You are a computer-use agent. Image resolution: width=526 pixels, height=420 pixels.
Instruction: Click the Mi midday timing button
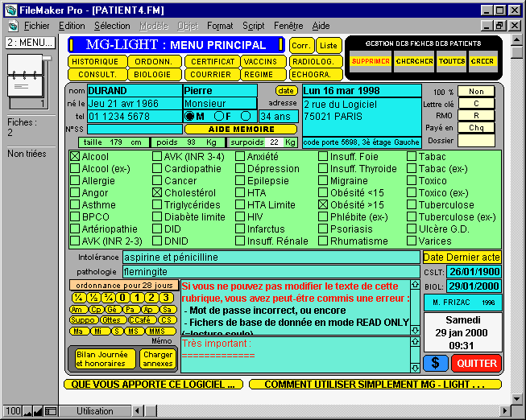click(x=100, y=331)
